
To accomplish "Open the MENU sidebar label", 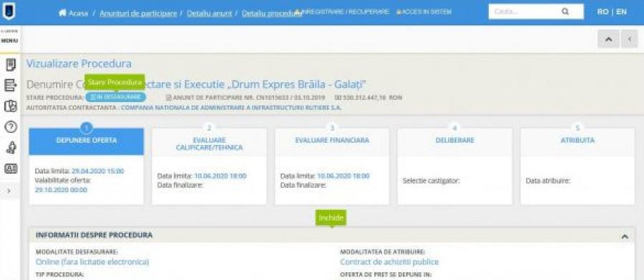I will 9,41.
